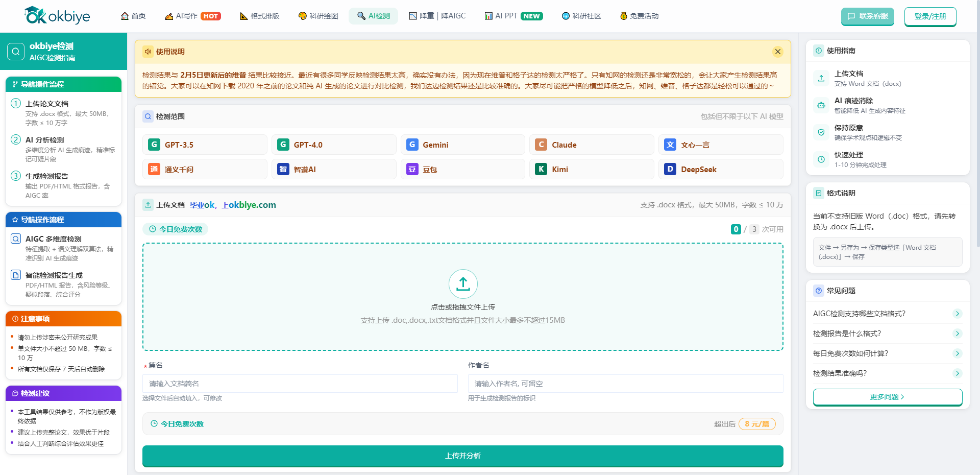This screenshot has width=980, height=475.
Task: Click the 注意事项 section header
Action: click(x=63, y=319)
